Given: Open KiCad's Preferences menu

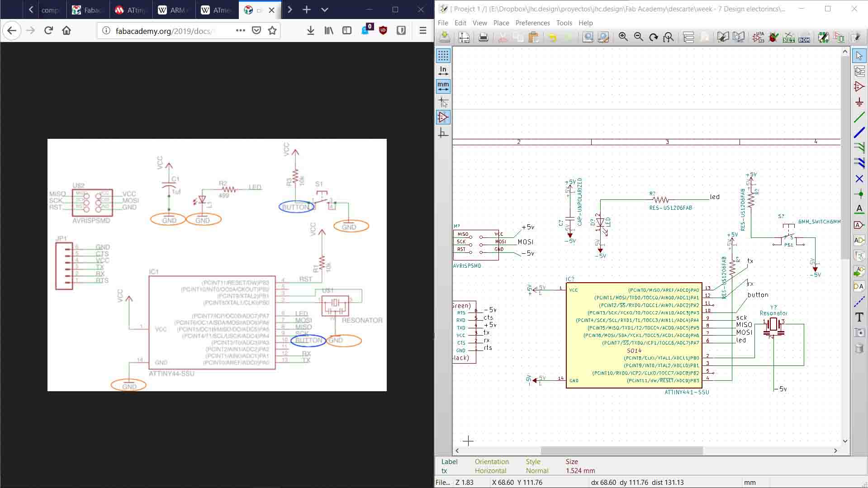Looking at the screenshot, I should [532, 23].
